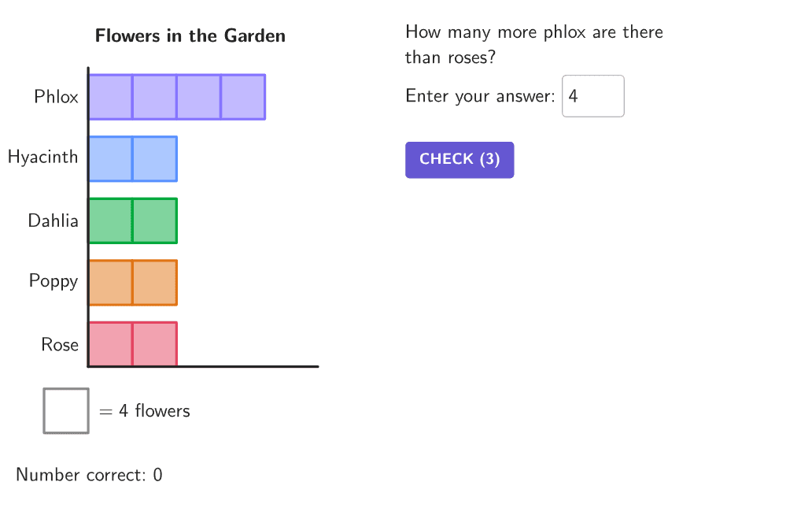Click the second pink Rose square
812x508 pixels.
tap(154, 344)
